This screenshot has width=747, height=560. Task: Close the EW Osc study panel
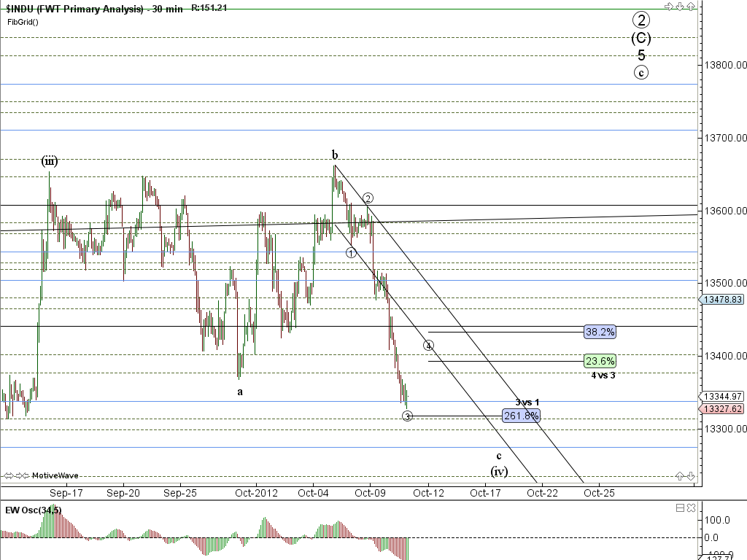690,507
